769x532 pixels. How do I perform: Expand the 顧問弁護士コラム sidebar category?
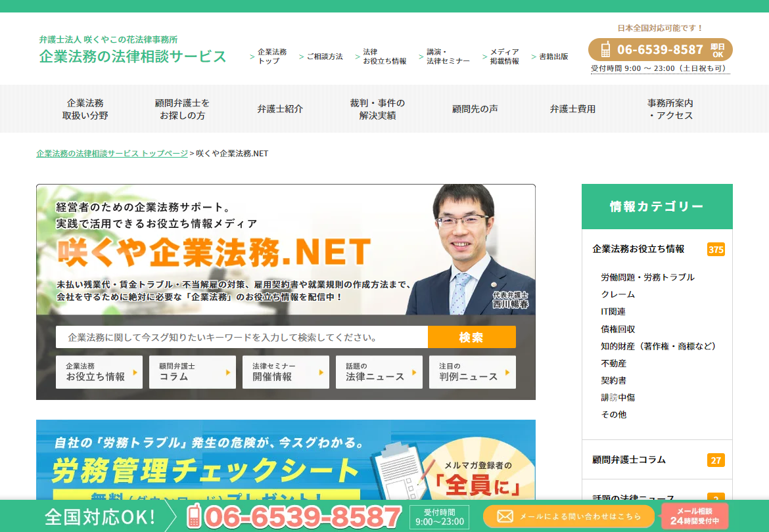pos(628,460)
